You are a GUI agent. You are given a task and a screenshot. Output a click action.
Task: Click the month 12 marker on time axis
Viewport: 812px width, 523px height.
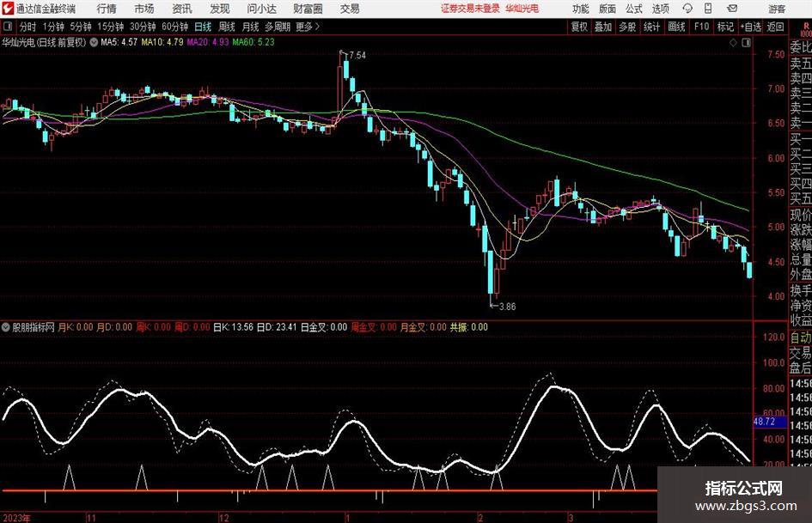pyautogui.click(x=223, y=518)
